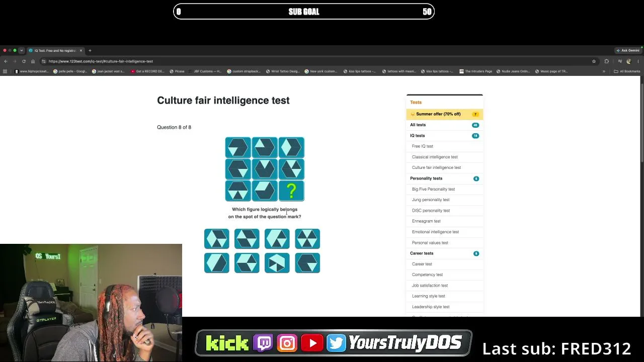
Task: Select the Career tests sidebar category
Action: click(x=445, y=253)
